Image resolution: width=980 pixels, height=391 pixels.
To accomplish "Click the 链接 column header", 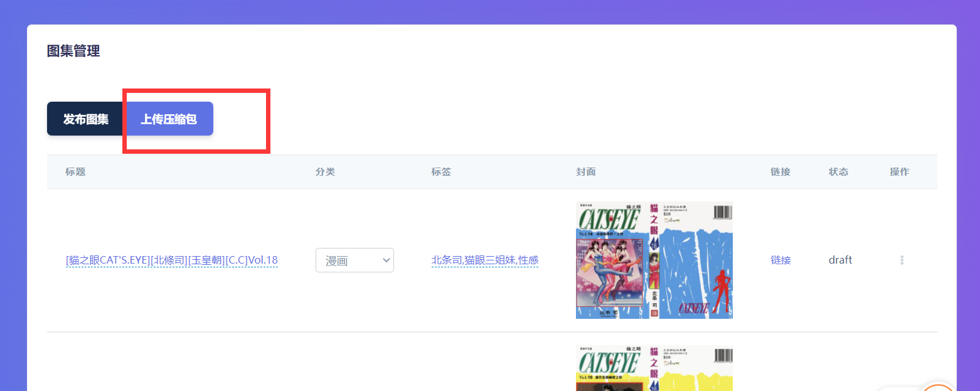I will 780,172.
